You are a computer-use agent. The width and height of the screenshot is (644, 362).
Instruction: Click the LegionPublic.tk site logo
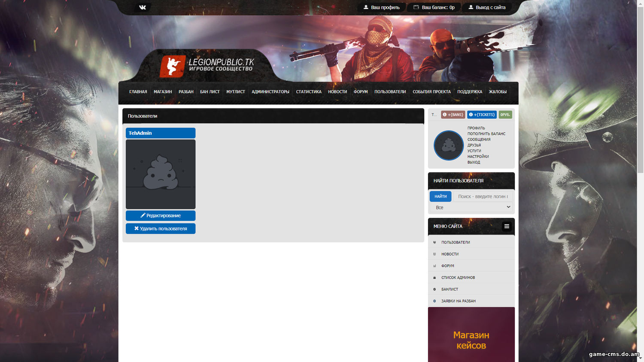207,66
